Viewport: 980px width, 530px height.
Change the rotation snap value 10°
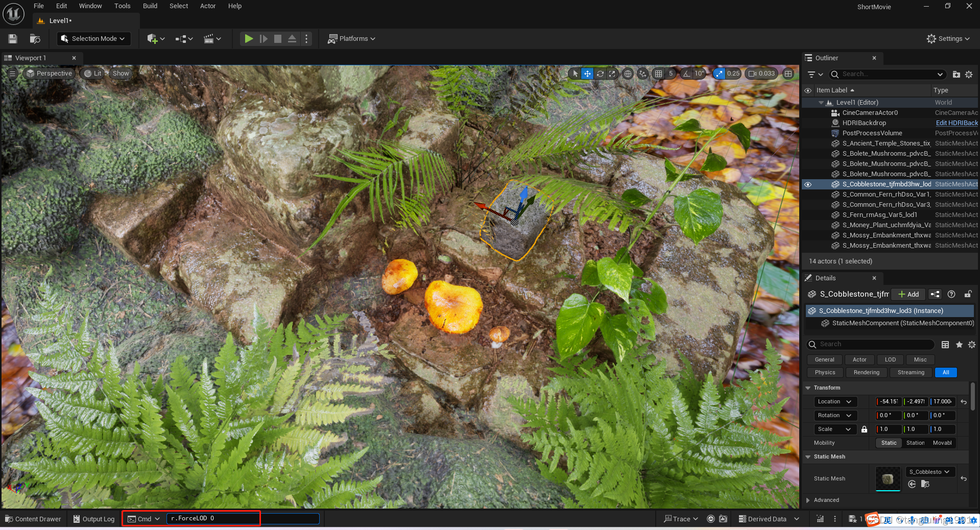pyautogui.click(x=700, y=74)
